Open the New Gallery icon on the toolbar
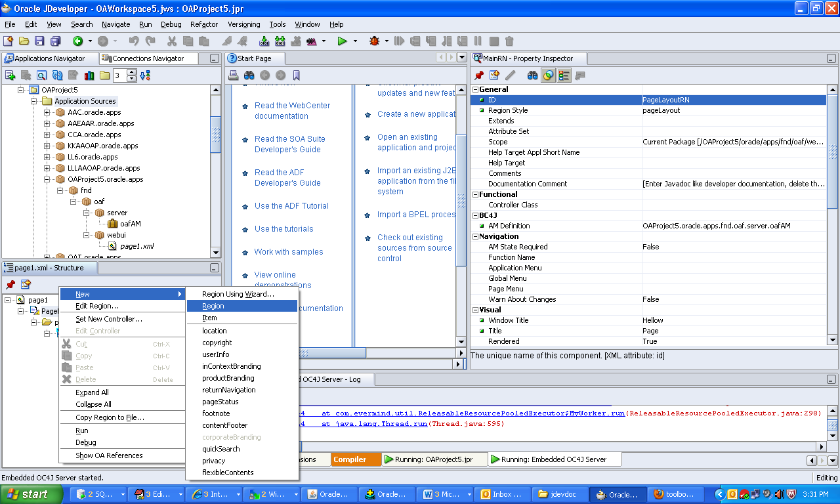This screenshot has width=840, height=504. [x=9, y=40]
